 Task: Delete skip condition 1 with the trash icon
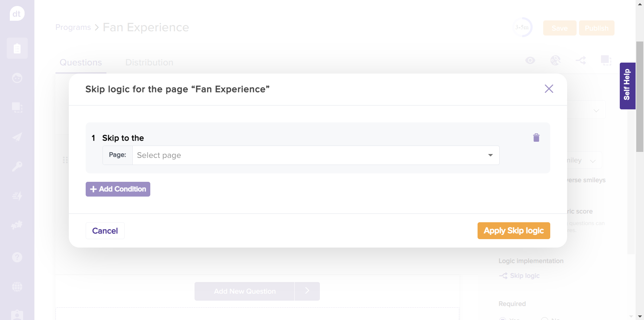click(536, 138)
